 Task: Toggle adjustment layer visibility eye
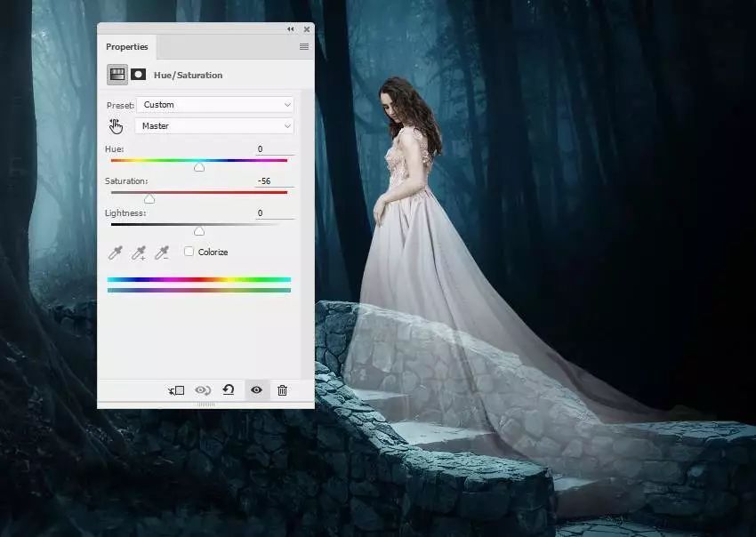tap(256, 389)
